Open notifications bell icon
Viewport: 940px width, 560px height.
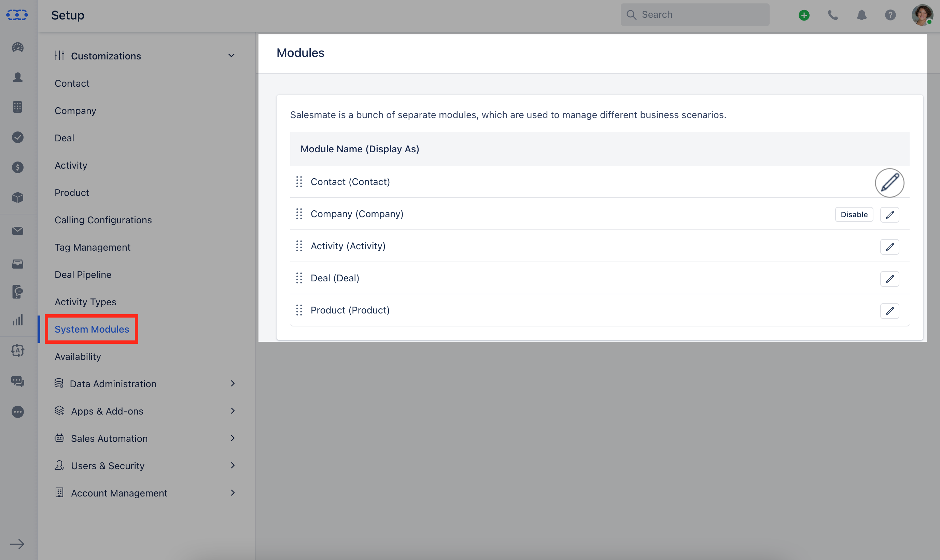point(861,15)
